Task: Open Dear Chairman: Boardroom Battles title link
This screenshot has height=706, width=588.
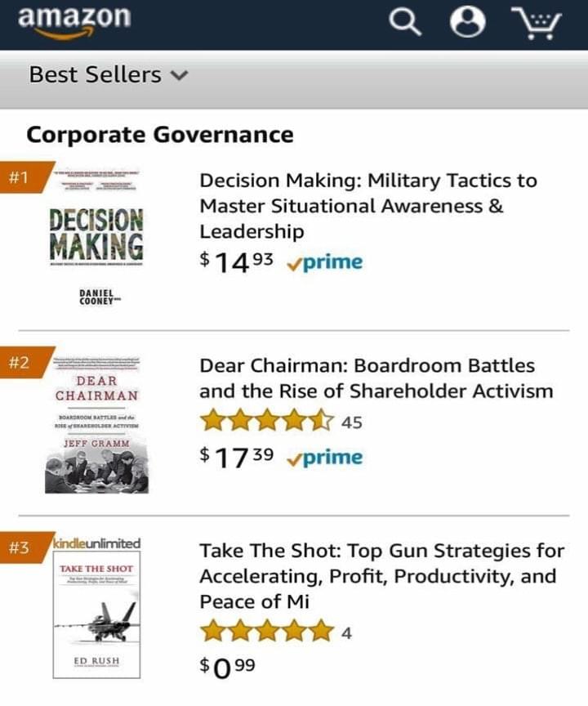Action: [376, 378]
